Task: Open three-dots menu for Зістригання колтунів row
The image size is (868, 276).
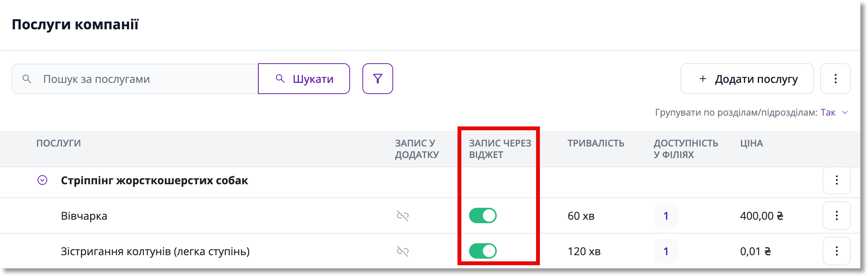Action: [836, 251]
